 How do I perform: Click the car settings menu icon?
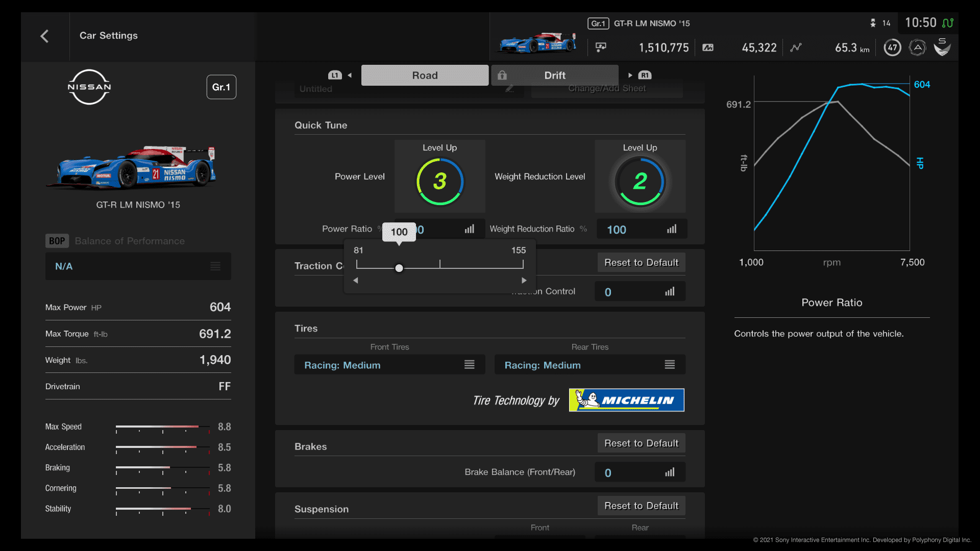click(x=215, y=266)
